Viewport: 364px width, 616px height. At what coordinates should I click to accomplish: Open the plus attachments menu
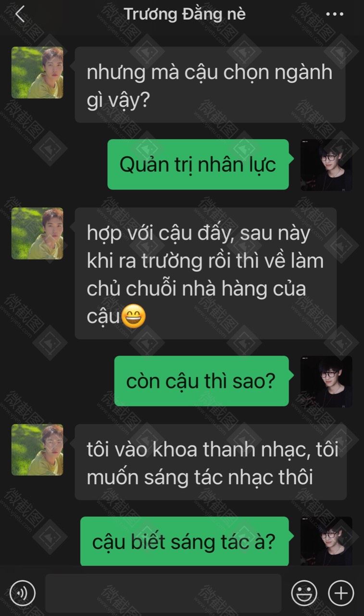tap(341, 592)
